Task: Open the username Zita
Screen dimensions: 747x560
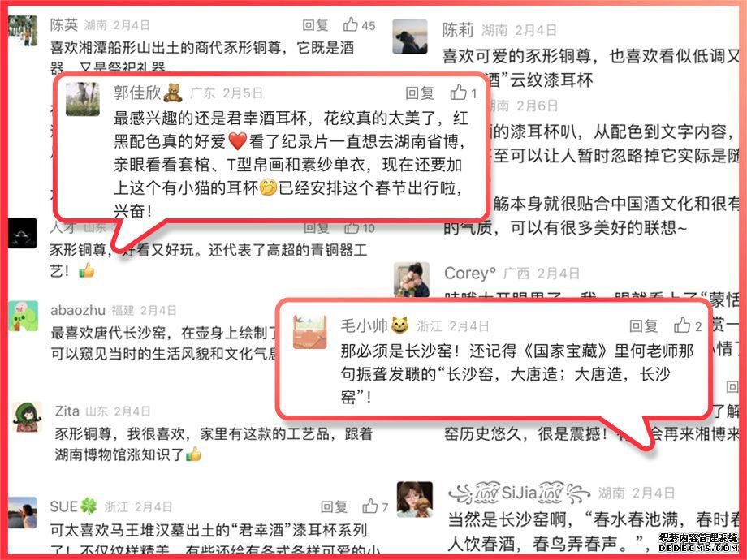Action: tap(67, 411)
